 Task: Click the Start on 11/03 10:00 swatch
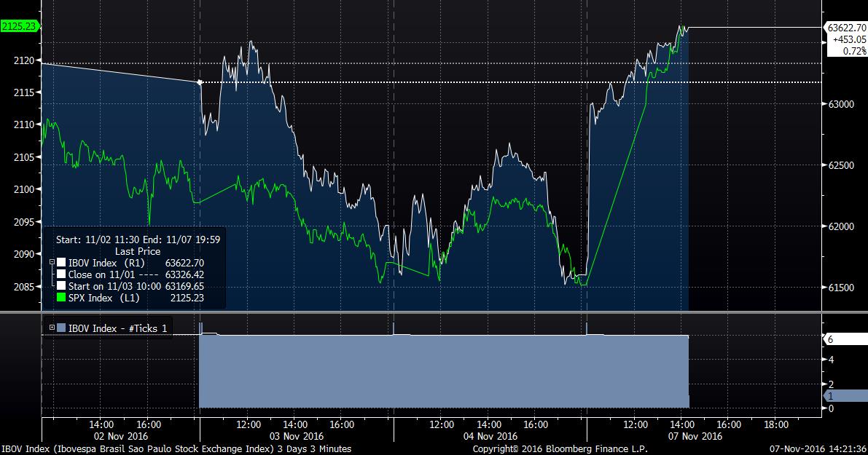[61, 286]
